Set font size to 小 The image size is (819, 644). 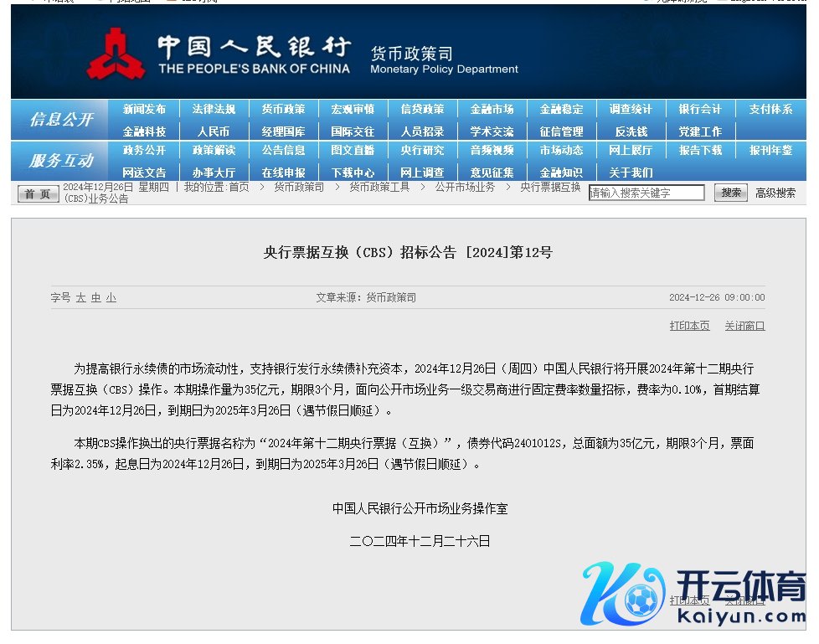tap(111, 298)
